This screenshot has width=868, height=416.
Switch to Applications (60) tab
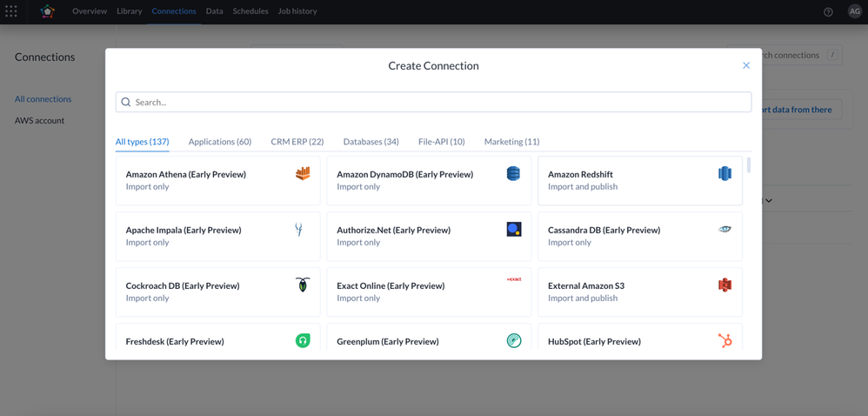[x=220, y=142]
